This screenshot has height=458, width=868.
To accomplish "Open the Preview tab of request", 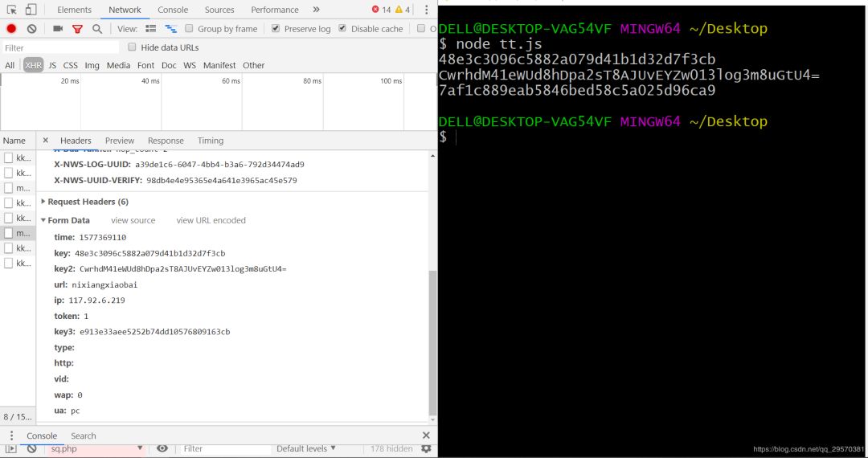I will [120, 141].
